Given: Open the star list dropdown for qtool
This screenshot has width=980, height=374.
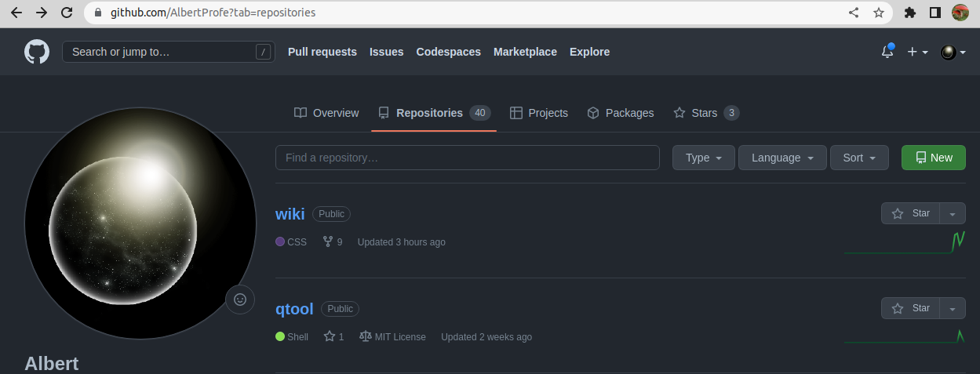Looking at the screenshot, I should (953, 308).
